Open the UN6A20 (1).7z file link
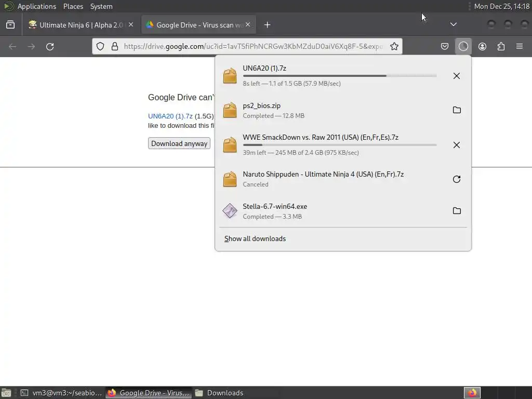Image resolution: width=532 pixels, height=399 pixels. click(170, 116)
